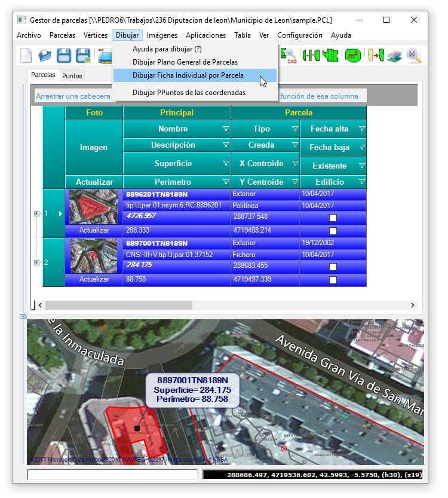Open the Superficie column filter
Viewport: 448px width, 498px height.
pyautogui.click(x=226, y=163)
